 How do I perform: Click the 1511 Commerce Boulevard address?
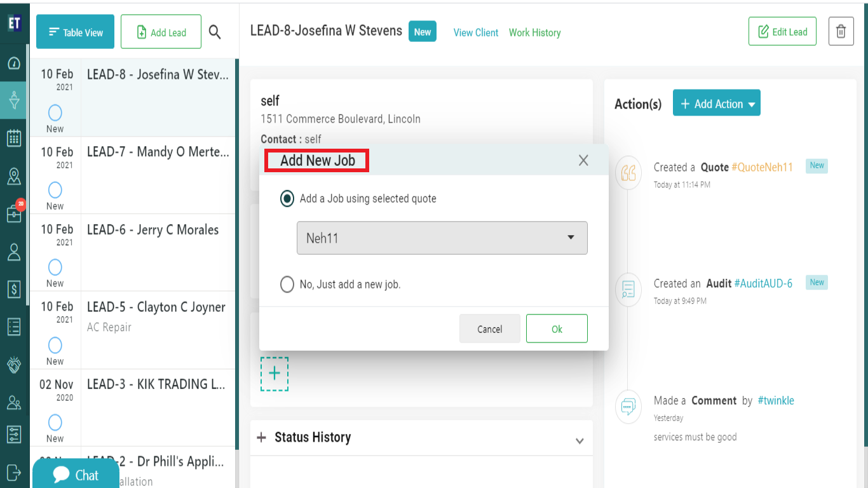click(341, 119)
